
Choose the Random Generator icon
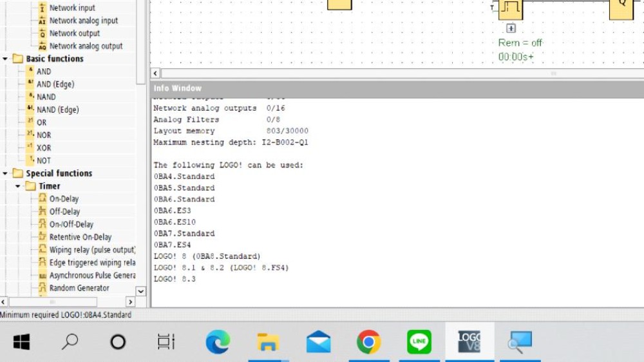pos(43,288)
